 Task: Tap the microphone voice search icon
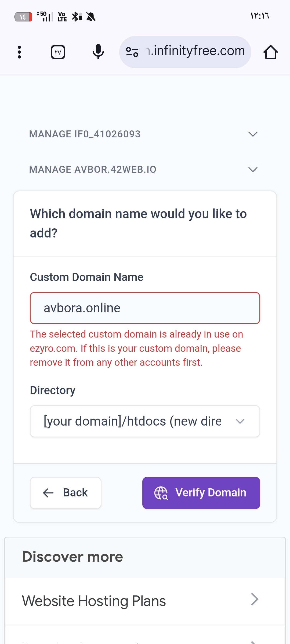(x=98, y=52)
